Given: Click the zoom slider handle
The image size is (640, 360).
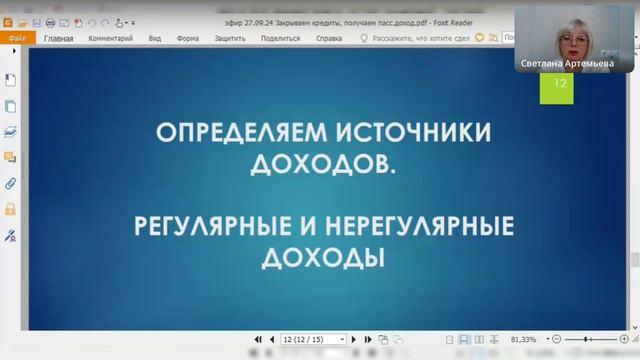Looking at the screenshot, I should click(x=586, y=339).
